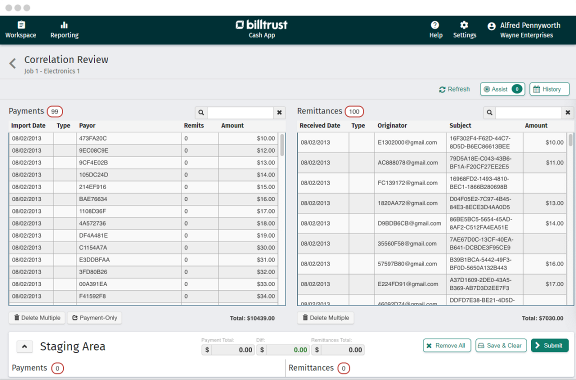Focus the Remittances search field

[528, 112]
